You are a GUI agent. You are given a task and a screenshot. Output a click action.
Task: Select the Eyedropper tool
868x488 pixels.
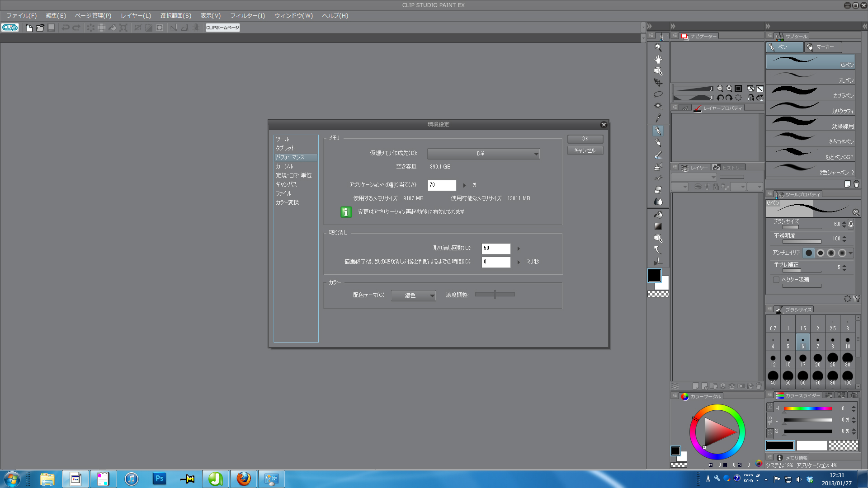(x=658, y=118)
